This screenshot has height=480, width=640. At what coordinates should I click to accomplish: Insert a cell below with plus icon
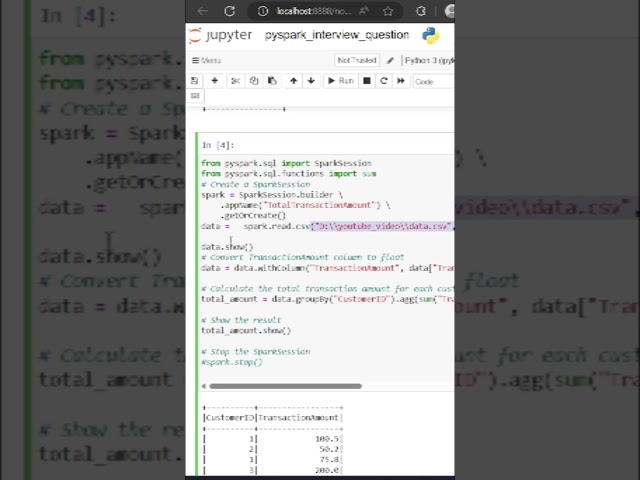(x=215, y=81)
